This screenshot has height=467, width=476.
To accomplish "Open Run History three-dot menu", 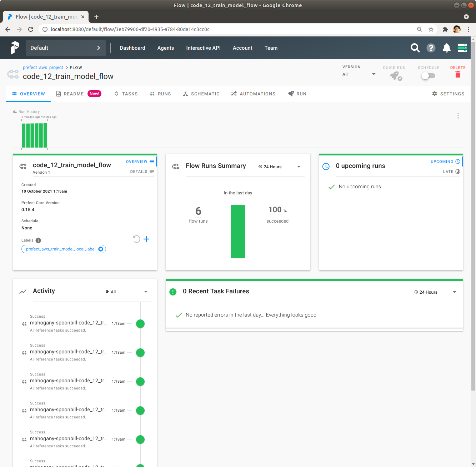I will [458, 116].
